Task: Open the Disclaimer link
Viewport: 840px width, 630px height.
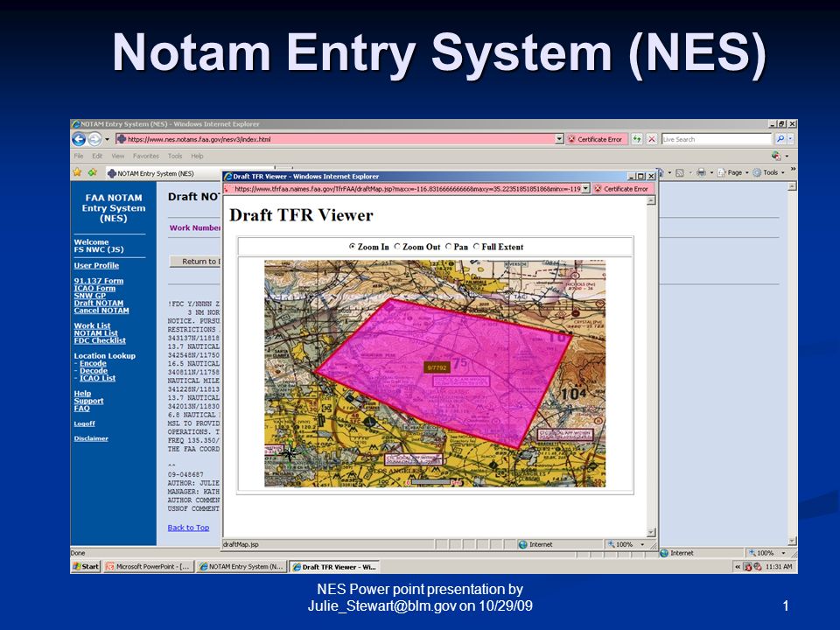Action: (x=91, y=438)
